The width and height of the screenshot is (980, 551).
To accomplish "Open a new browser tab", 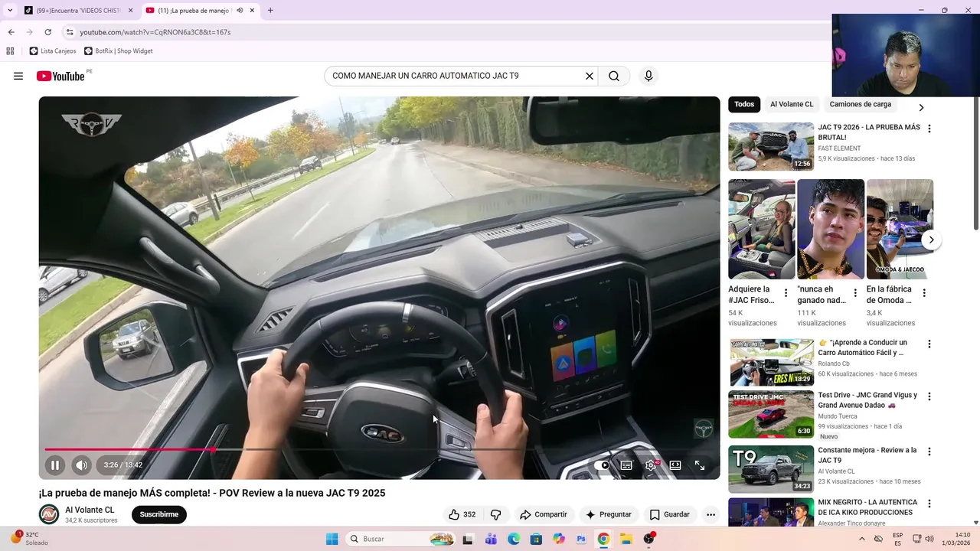I will click(270, 11).
